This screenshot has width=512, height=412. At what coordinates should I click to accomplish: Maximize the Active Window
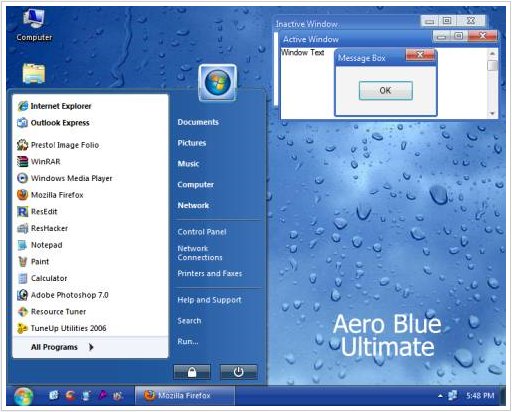[x=459, y=36]
